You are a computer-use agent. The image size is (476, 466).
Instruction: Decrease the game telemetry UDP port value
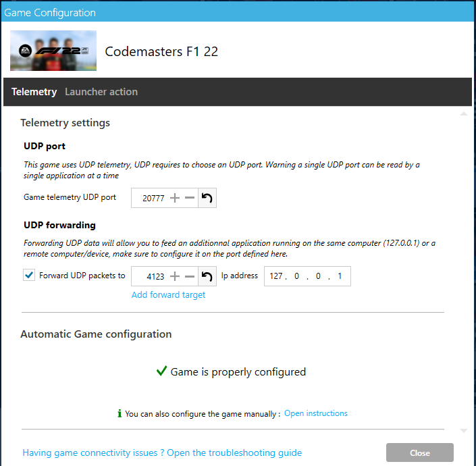coord(190,198)
